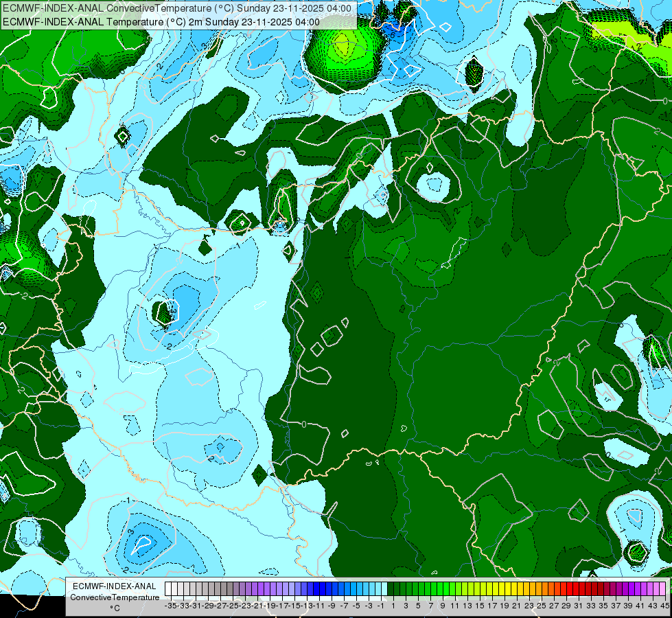Click the -35 legend scale value
This screenshot has height=618, width=672.
(x=171, y=606)
